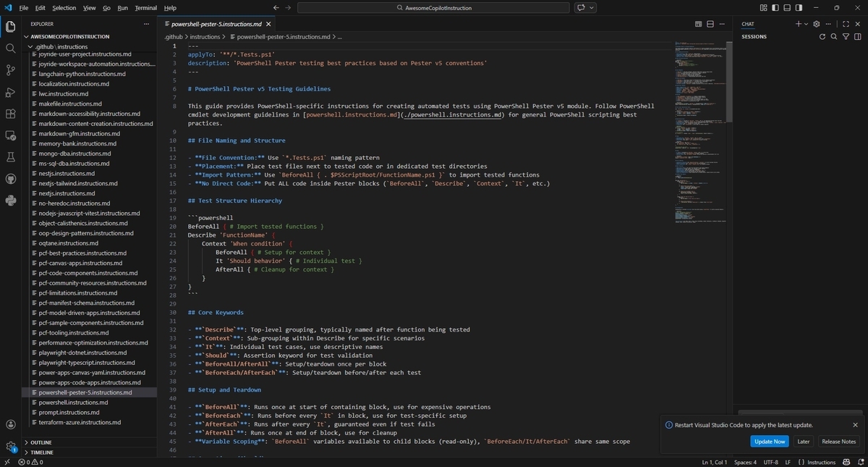868x467 pixels.
Task: Open the Accounts menu icon
Action: (x=10, y=425)
